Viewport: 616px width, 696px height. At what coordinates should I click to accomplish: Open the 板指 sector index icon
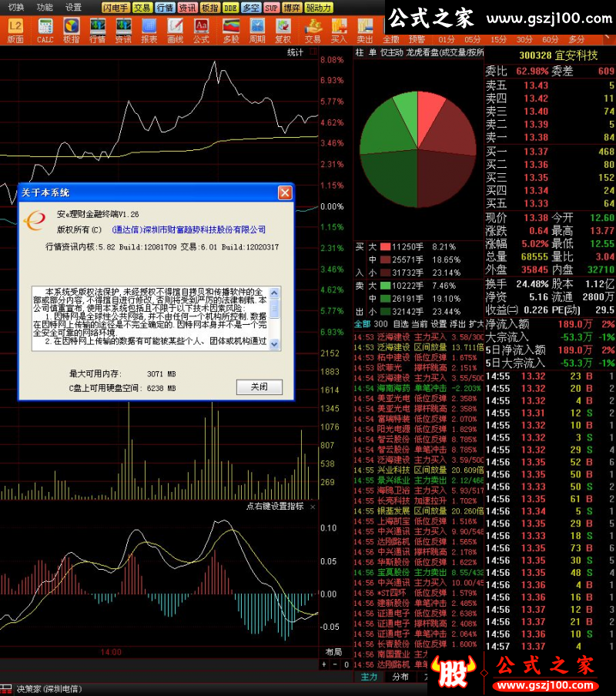(71, 31)
